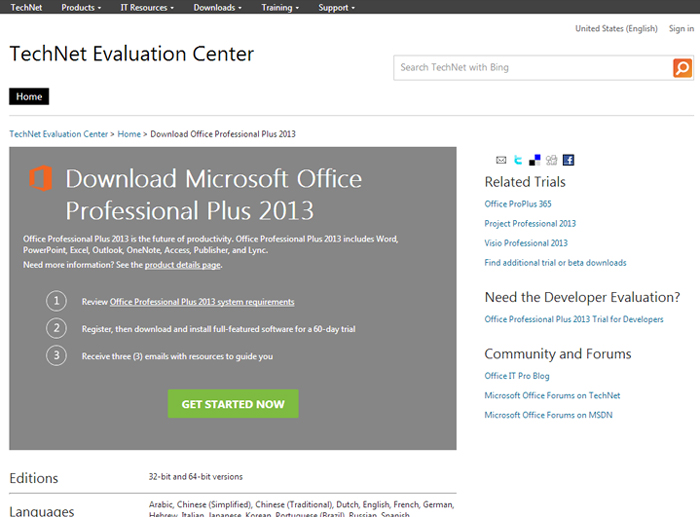Share on Delicious icon
700x517 pixels.
534,160
